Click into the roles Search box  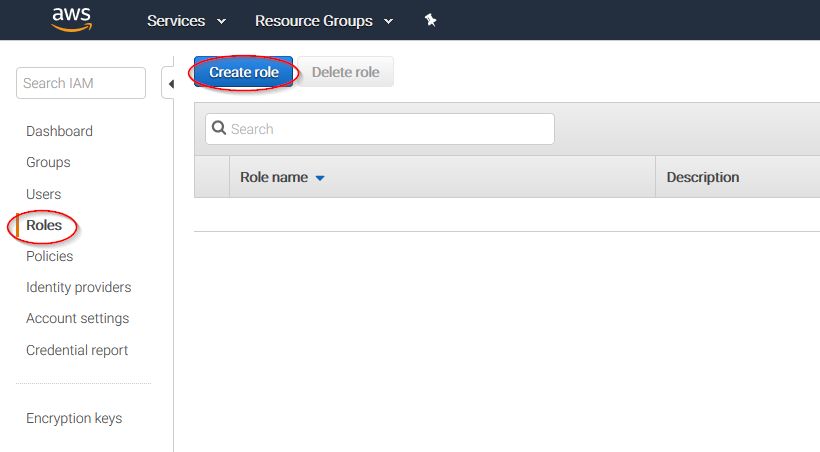380,129
